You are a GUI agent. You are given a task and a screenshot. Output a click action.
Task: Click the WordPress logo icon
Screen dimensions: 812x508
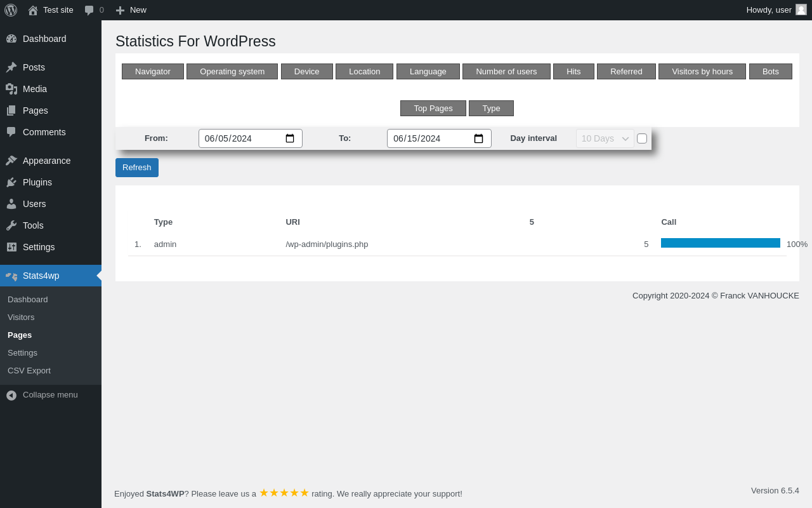[x=11, y=10]
